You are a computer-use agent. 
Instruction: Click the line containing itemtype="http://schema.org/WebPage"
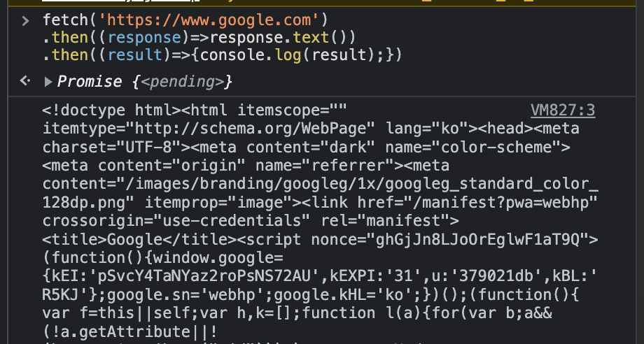coord(311,129)
